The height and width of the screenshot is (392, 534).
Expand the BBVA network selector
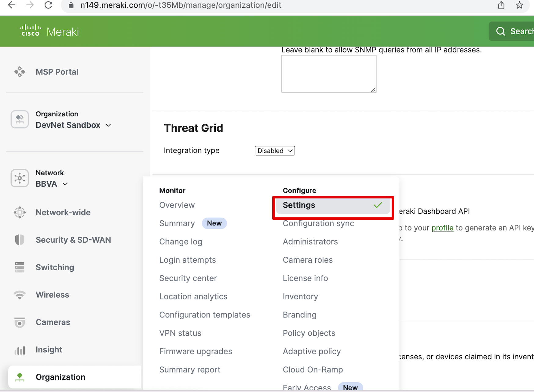click(52, 184)
